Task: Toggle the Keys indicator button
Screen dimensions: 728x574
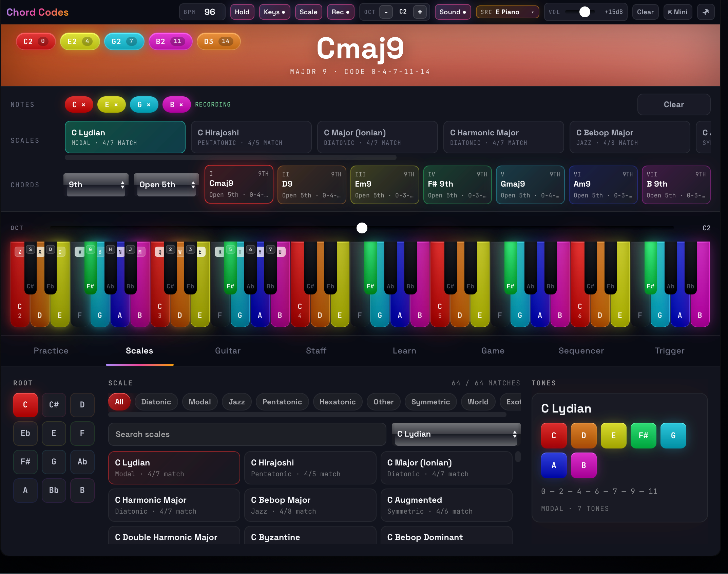Action: point(274,12)
